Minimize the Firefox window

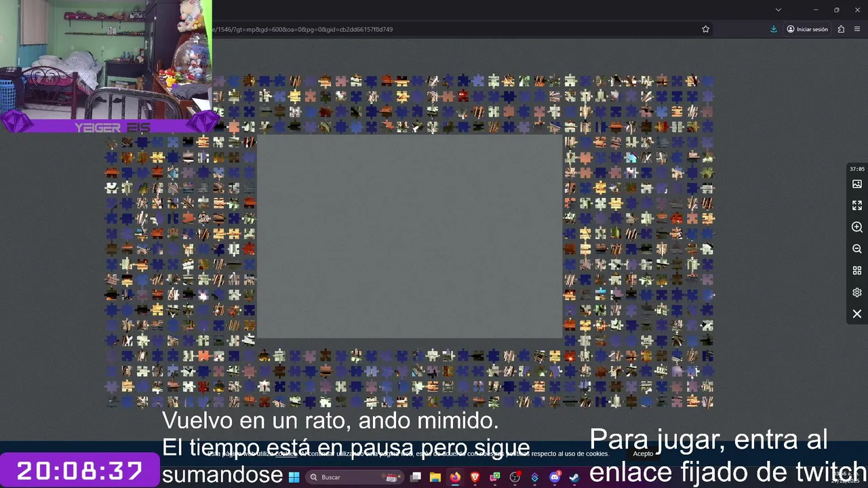click(816, 9)
